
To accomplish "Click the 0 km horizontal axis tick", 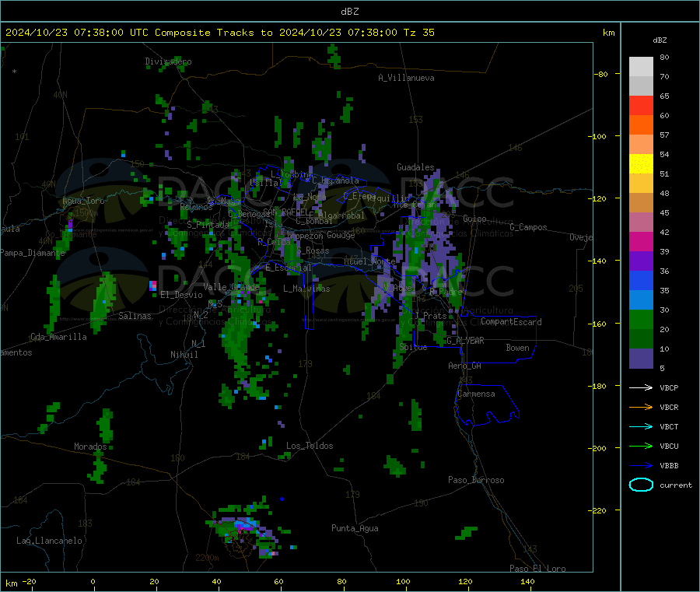I will tap(93, 581).
